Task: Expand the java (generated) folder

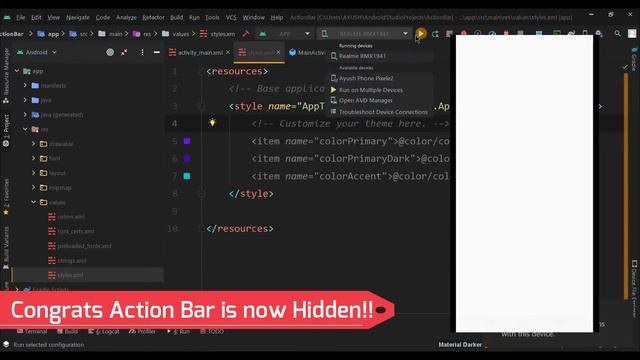Action: click(x=25, y=115)
